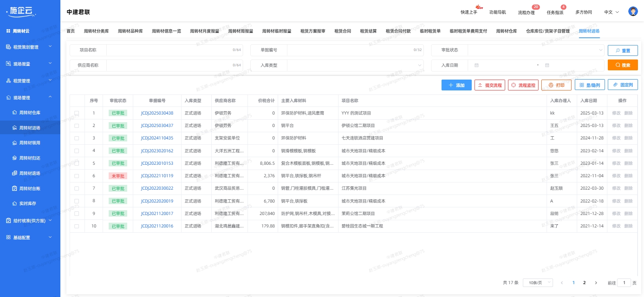Tick the checkbox for row 3
Image resolution: width=644 pixels, height=297 pixels.
[76, 138]
